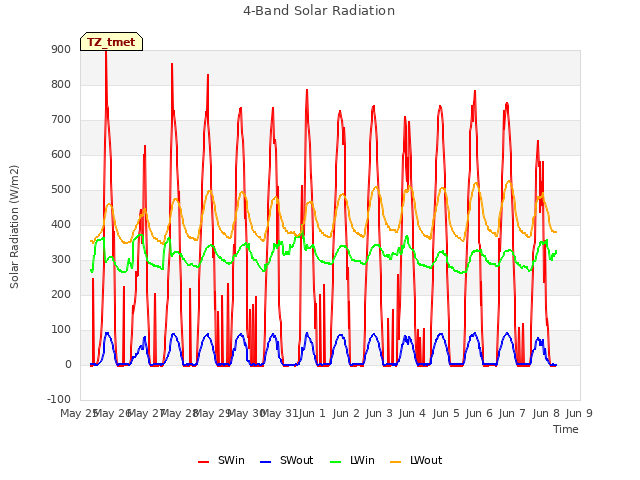Click the 900 y-axis tick label

pos(61,49)
